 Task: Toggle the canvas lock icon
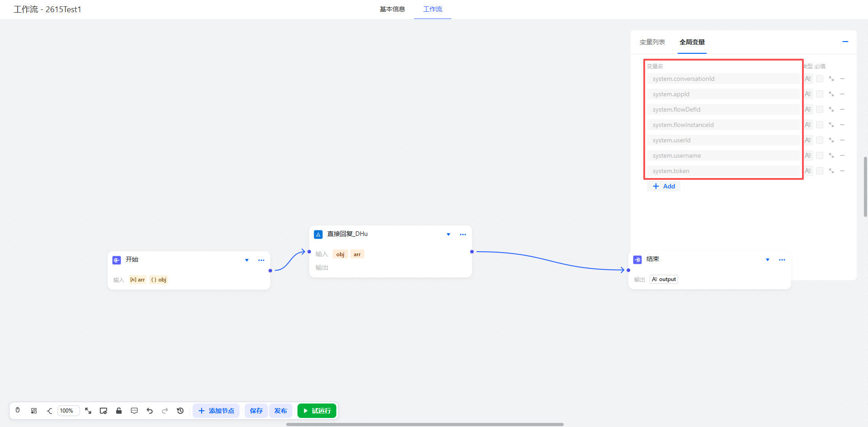point(119,411)
